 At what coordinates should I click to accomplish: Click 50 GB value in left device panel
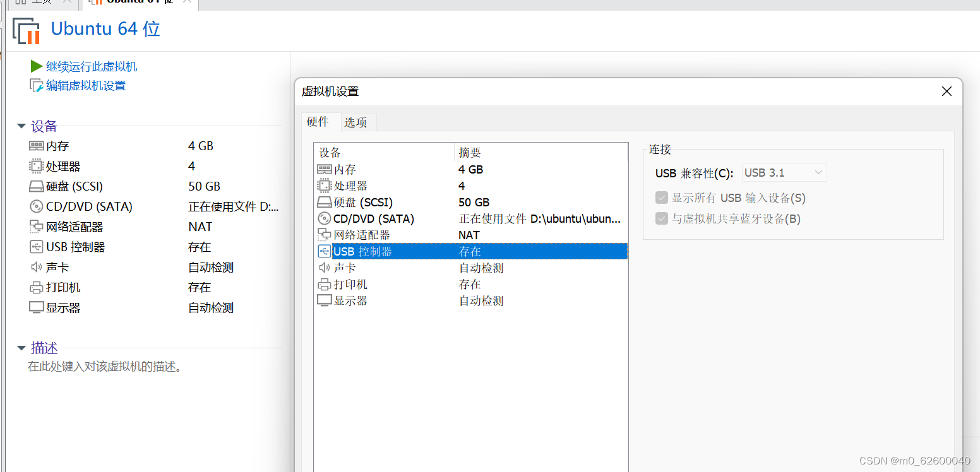tap(204, 187)
